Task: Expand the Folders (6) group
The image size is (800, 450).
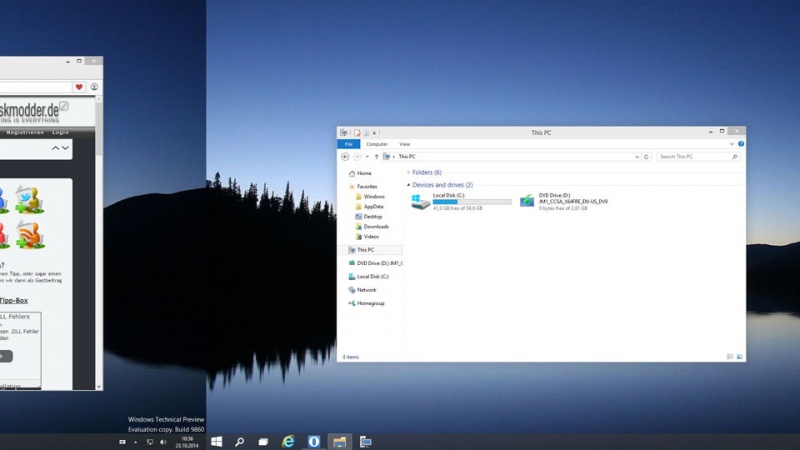Action: [408, 172]
